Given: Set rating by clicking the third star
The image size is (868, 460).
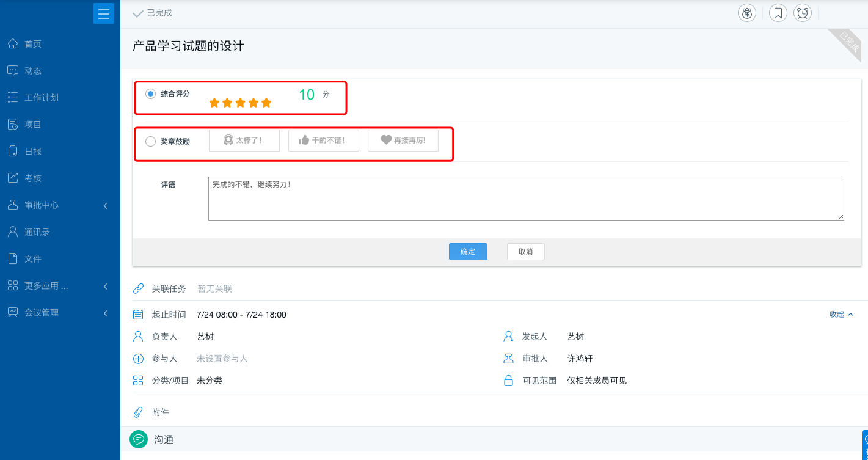Looking at the screenshot, I should pyautogui.click(x=240, y=103).
